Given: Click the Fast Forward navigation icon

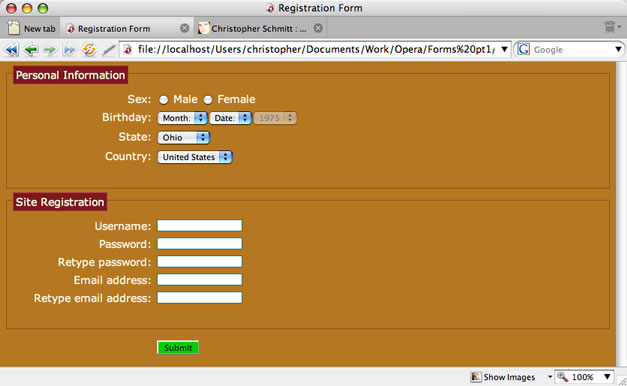Looking at the screenshot, I should coord(69,50).
